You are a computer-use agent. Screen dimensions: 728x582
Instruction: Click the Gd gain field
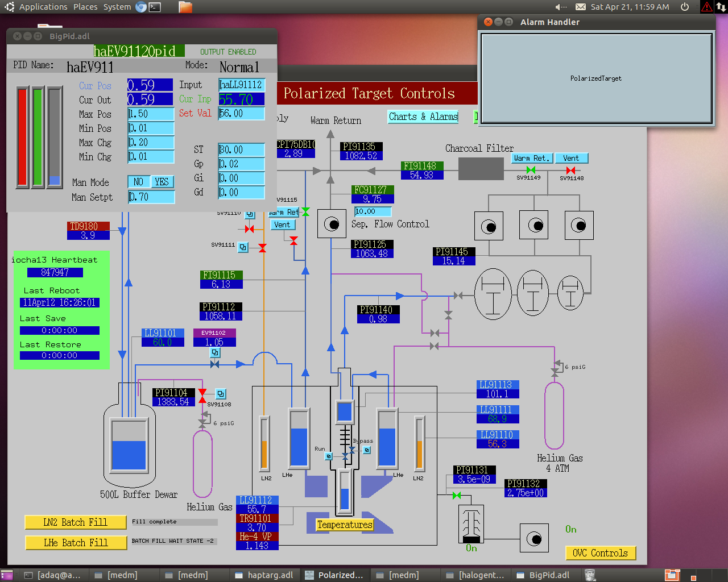[x=242, y=192]
